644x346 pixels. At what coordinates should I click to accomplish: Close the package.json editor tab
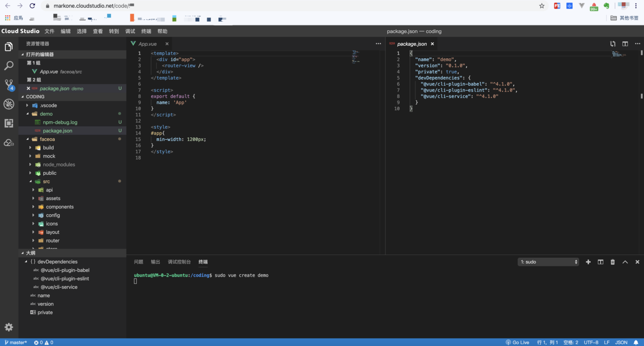(x=432, y=44)
